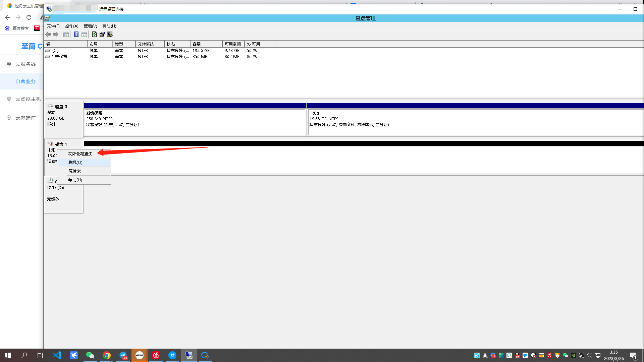Select the 系统保留 350 MB partition block
The image size is (644, 362).
pyautogui.click(x=195, y=122)
